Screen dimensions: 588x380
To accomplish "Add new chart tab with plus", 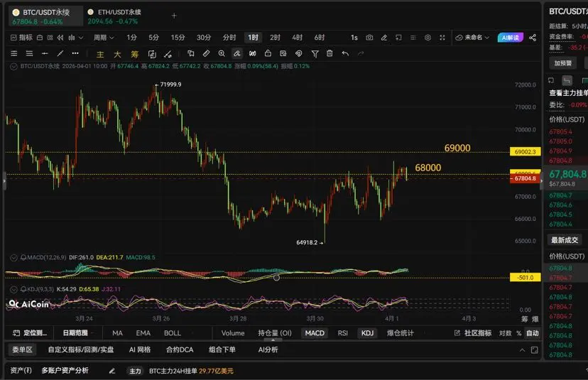I will (x=174, y=16).
